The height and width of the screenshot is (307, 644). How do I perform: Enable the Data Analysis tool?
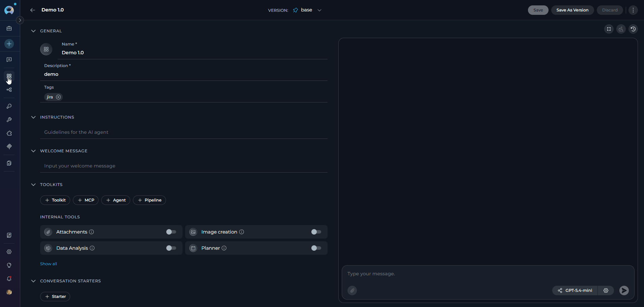171,248
